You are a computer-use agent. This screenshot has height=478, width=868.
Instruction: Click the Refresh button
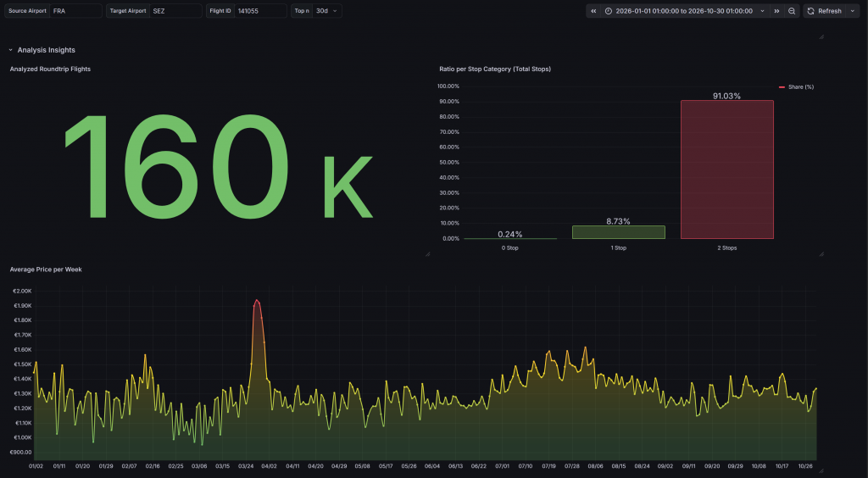(x=829, y=11)
